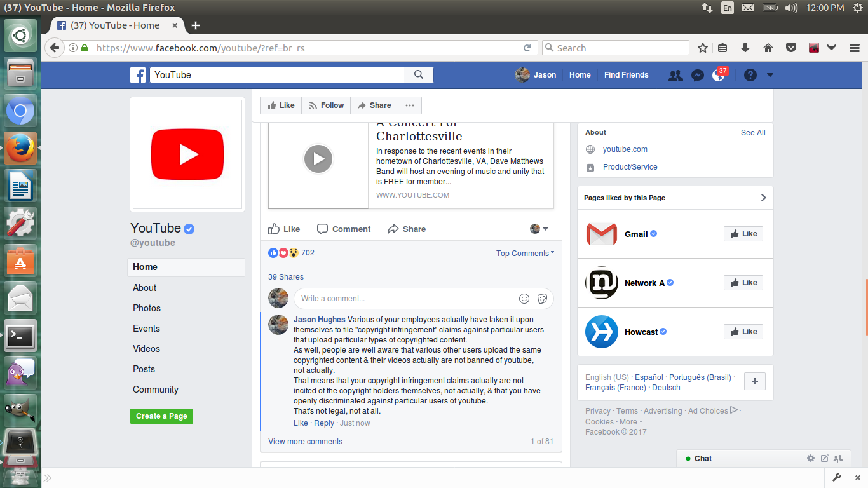Viewport: 868px width, 488px height.
Task: Focus the Firefox Search box
Action: click(x=615, y=48)
